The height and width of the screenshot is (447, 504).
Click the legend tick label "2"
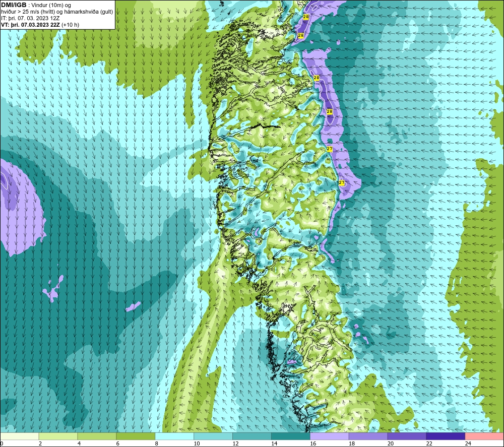(40, 443)
